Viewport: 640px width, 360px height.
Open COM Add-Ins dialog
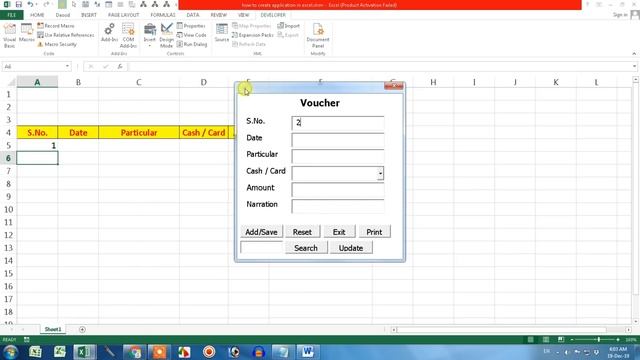(128, 36)
